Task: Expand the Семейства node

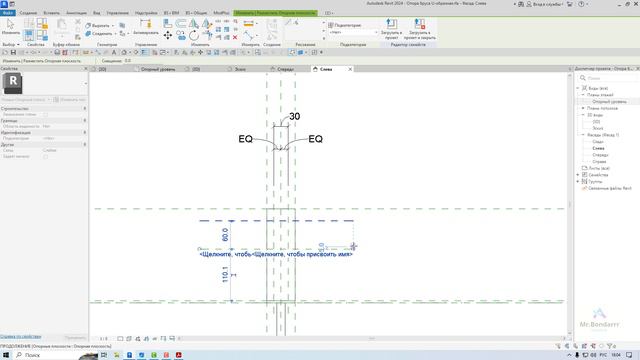Action: [578, 175]
